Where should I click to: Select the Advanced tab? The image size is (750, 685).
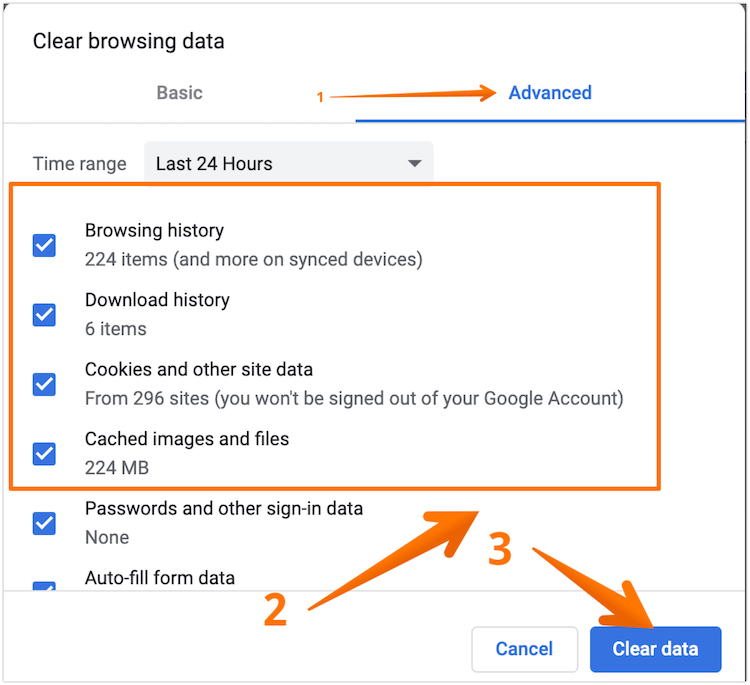click(x=549, y=93)
